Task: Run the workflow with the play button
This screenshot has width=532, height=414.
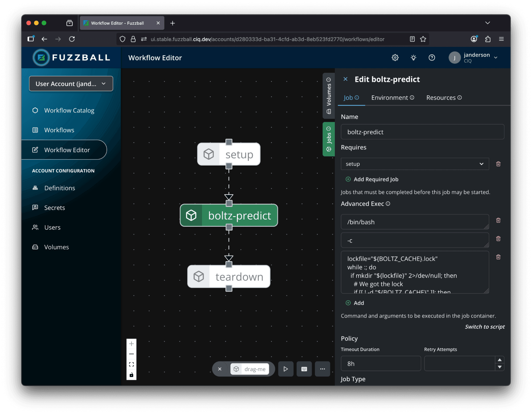Action: point(286,369)
